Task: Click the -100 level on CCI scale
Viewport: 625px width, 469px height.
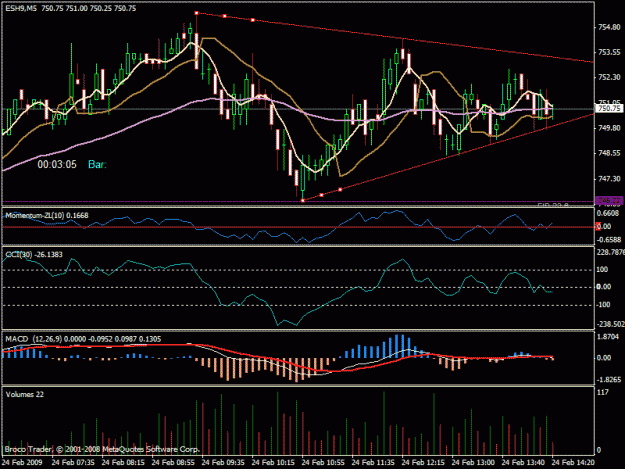Action: (x=603, y=305)
